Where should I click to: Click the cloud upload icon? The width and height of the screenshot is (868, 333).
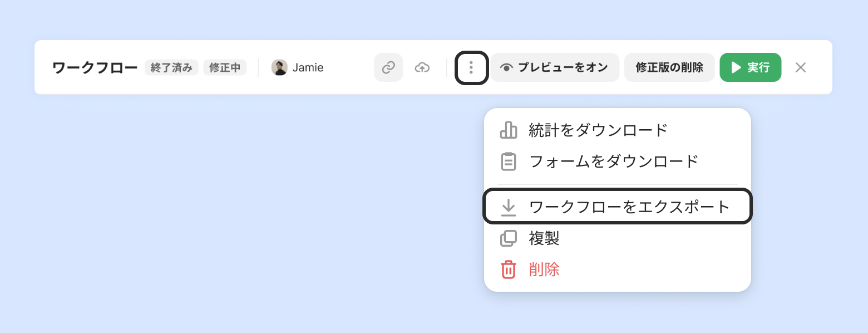point(422,67)
